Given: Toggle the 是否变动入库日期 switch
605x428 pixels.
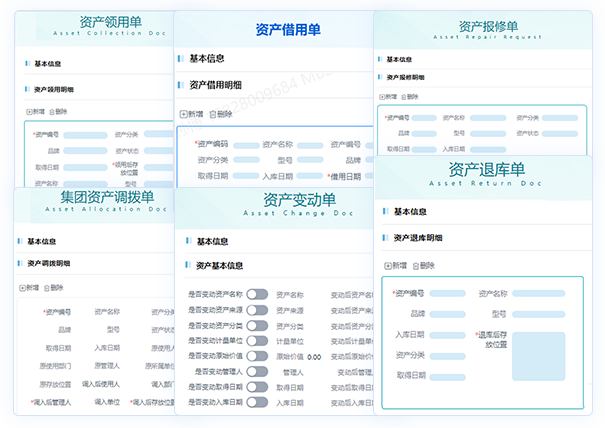Looking at the screenshot, I should [258, 402].
